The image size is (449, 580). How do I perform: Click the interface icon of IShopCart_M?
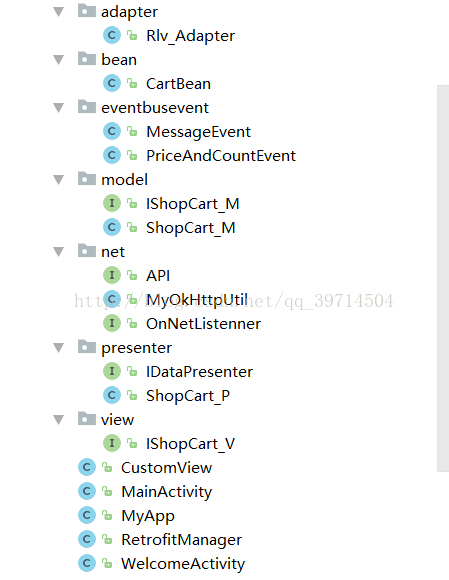point(112,203)
